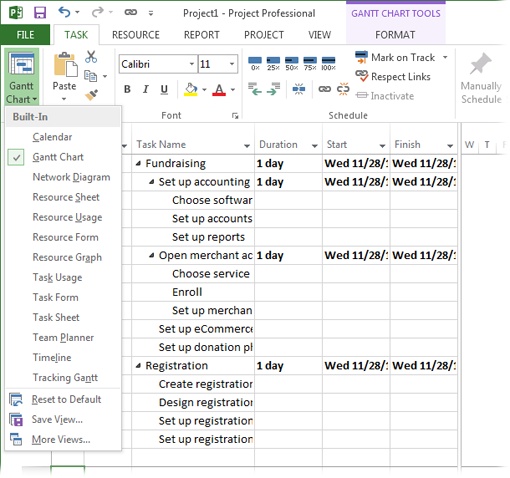Switch to the REPORT tab
This screenshot has width=510, height=478.
click(x=202, y=35)
